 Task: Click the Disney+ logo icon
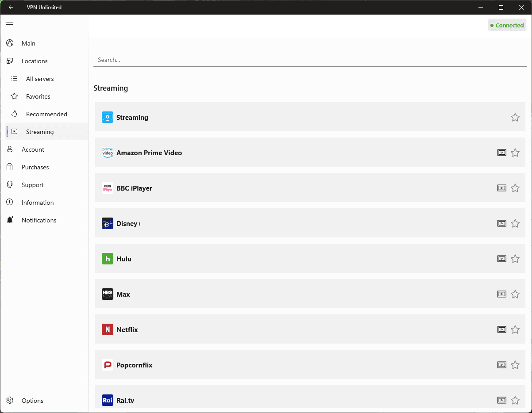pos(108,223)
